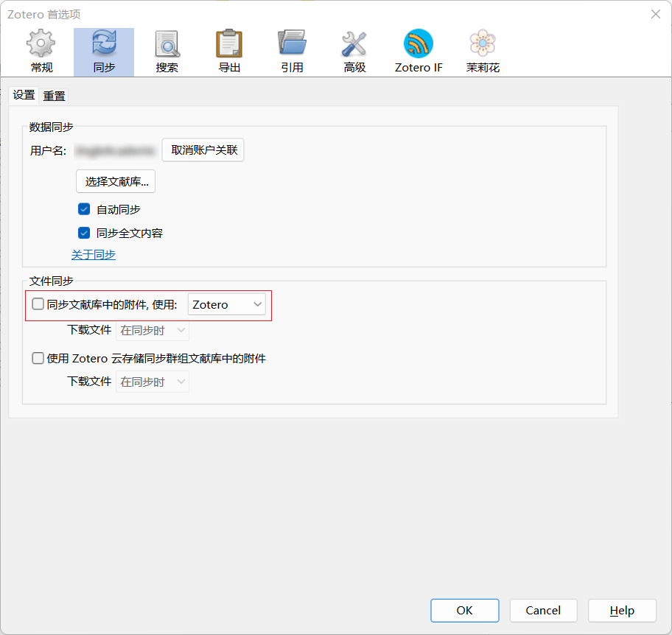The width and height of the screenshot is (672, 635).
Task: Open the 高级 (Advanced) tools preferences pane
Action: tap(354, 52)
